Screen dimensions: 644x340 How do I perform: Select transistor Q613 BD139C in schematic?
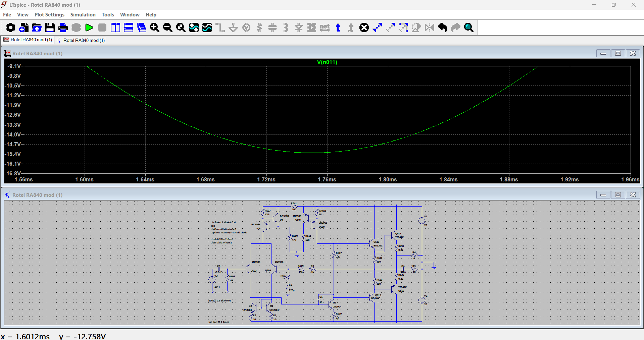pyautogui.click(x=373, y=244)
